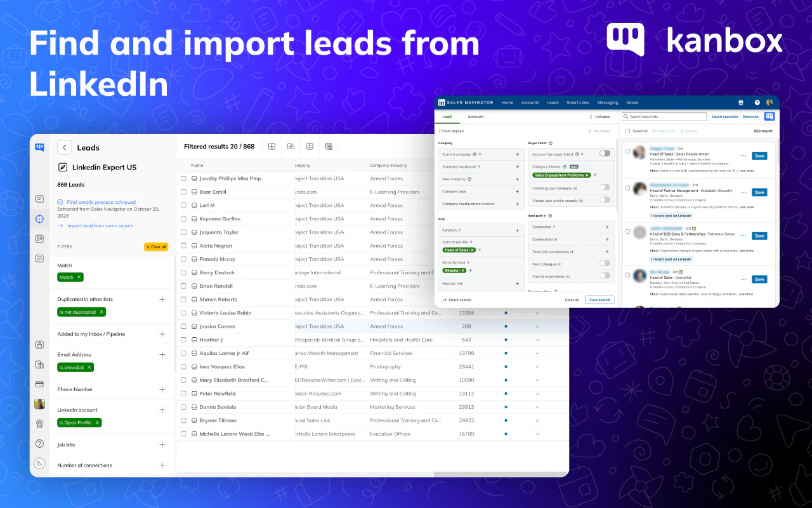Click the gift icon in Sales Navigator header

741,102
